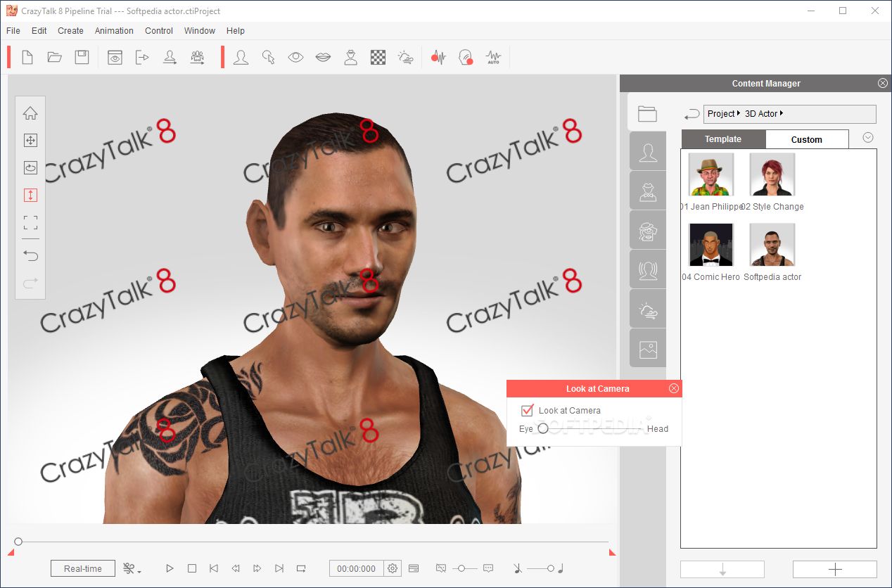Toggle the mute note icon by the volume slider
Viewport: 892px width, 588px height.
coord(518,568)
